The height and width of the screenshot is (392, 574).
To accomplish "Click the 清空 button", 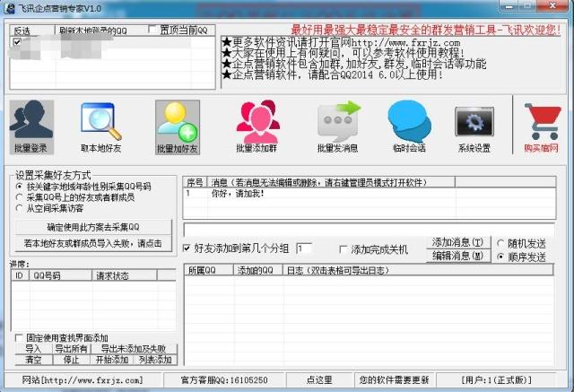I will (x=34, y=360).
